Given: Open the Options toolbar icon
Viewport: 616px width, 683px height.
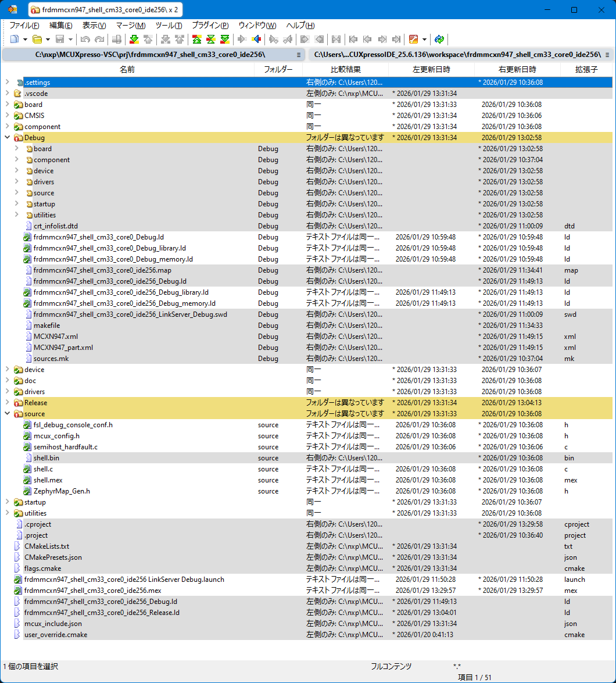Looking at the screenshot, I should (414, 40).
